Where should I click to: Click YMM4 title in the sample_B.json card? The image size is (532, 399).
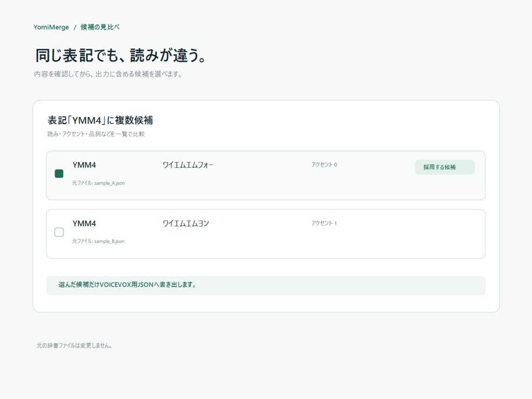tap(84, 223)
